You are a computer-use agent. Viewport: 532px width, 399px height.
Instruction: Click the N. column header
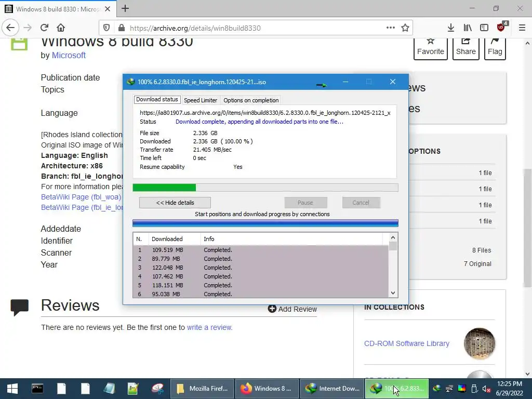point(141,239)
